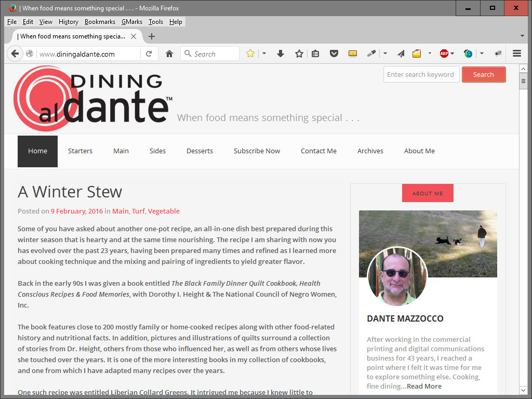The width and height of the screenshot is (532, 399).
Task: Open the Archives page
Action: tap(370, 151)
